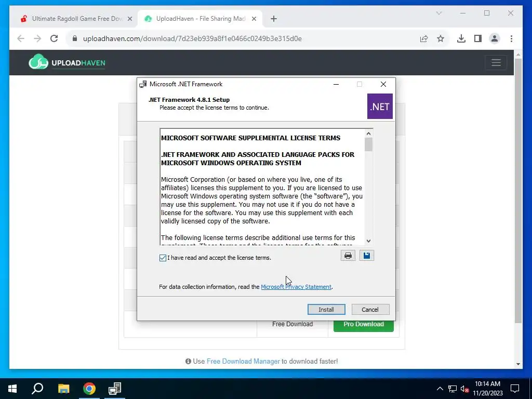
Task: Open the Windows notification center
Action: tap(515, 389)
